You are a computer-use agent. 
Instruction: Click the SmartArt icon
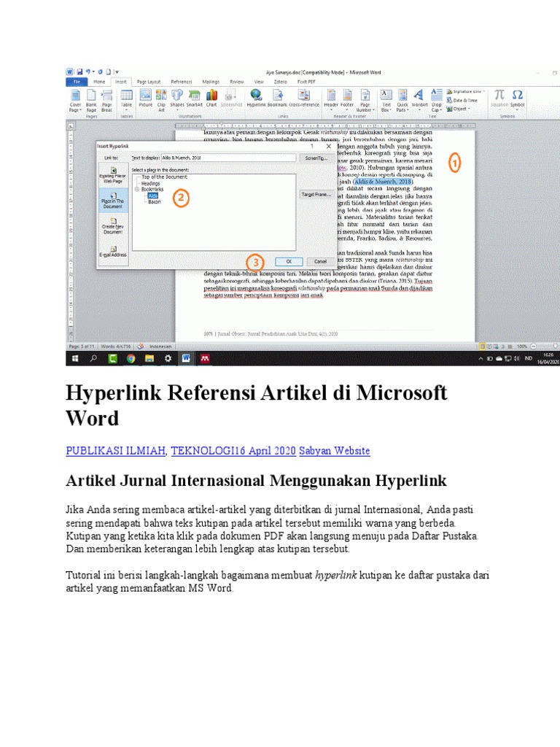click(x=195, y=97)
